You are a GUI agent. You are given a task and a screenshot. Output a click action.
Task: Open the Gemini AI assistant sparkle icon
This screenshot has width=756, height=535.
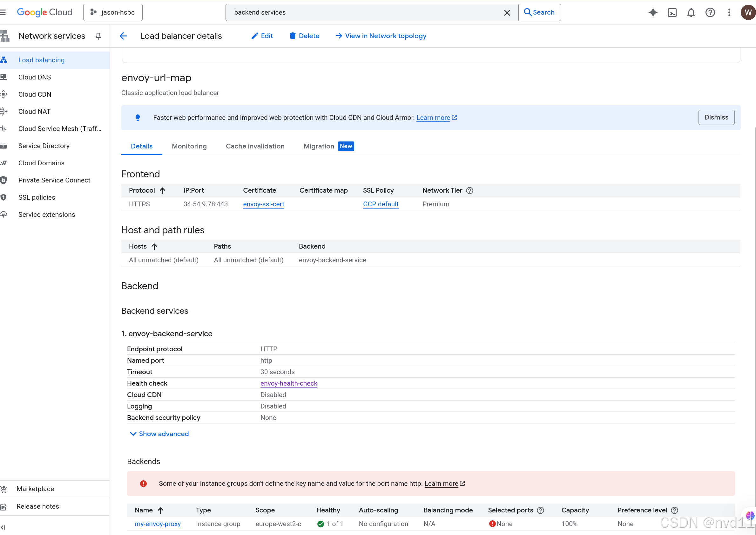click(x=653, y=12)
